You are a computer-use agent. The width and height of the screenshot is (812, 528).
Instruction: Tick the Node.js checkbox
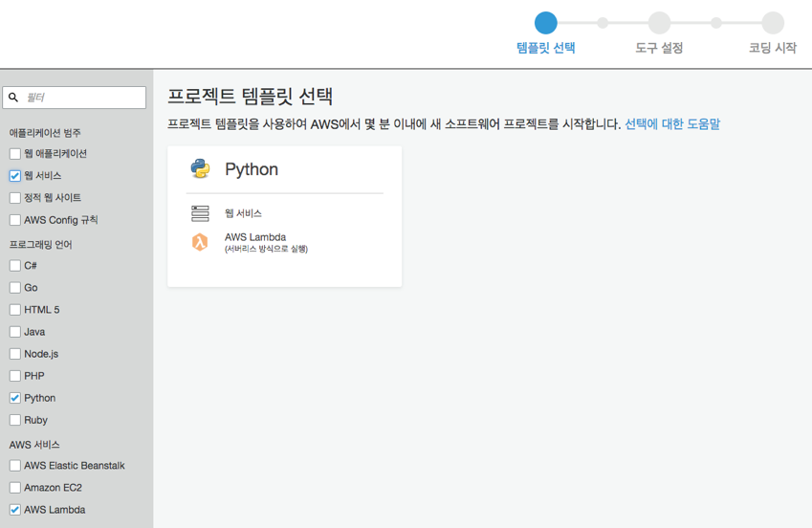click(15, 354)
